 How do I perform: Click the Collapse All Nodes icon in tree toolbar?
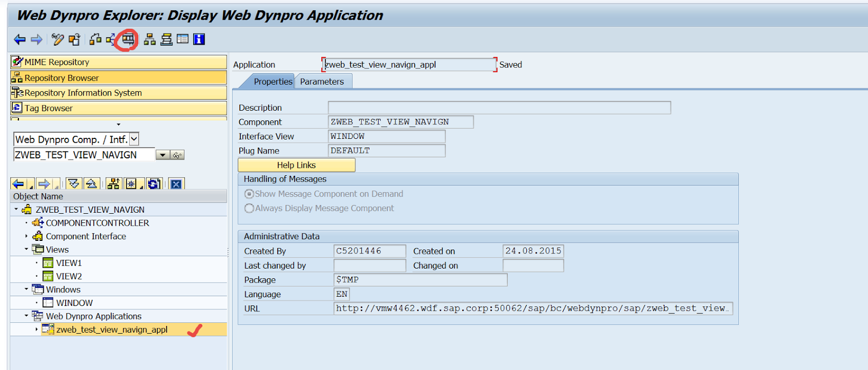pyautogui.click(x=92, y=184)
